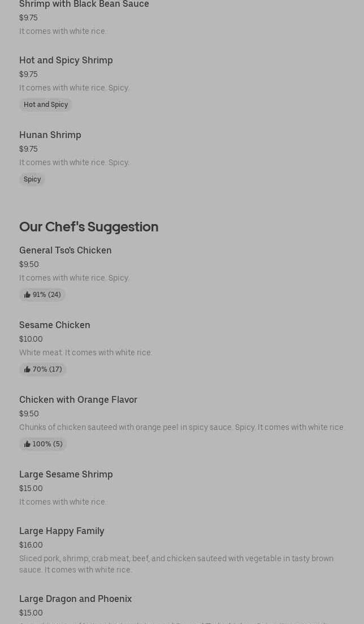This screenshot has height=624, width=364.
Task: Click the $9.50 price of General Tso's Chicken
Action: [29, 264]
